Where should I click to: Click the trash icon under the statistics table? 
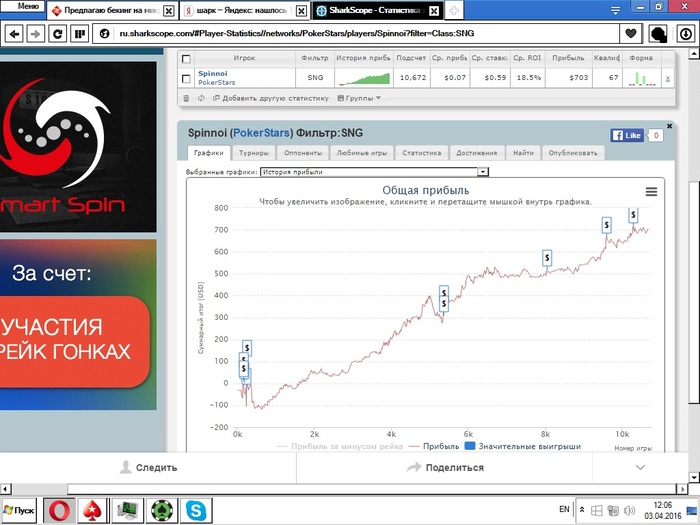pos(186,98)
